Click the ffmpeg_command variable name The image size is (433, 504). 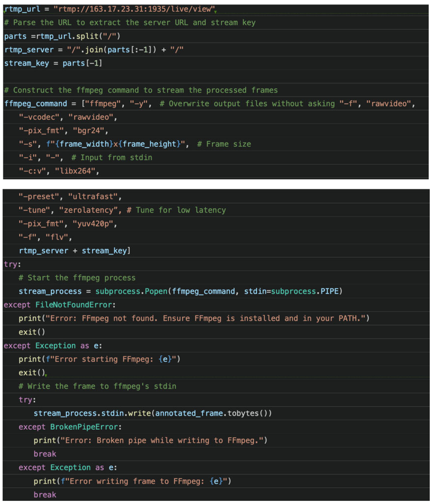point(35,104)
